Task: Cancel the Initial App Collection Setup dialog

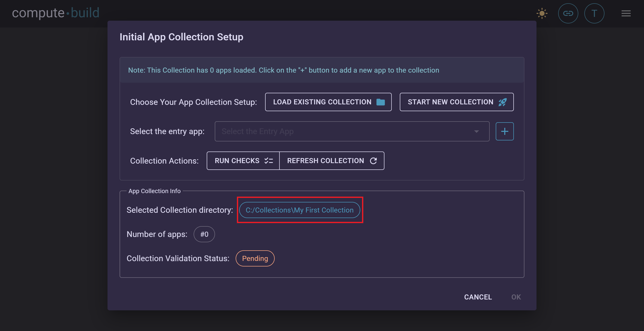Action: coord(478,297)
